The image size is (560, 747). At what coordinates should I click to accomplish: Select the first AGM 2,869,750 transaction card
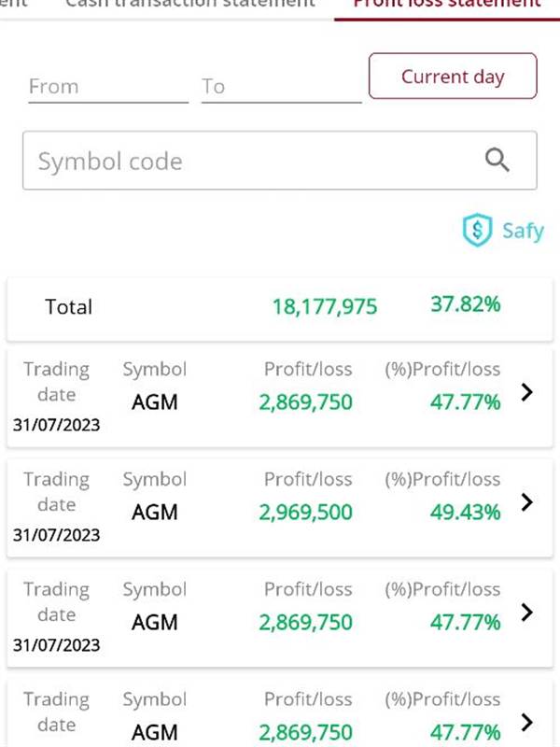click(280, 398)
